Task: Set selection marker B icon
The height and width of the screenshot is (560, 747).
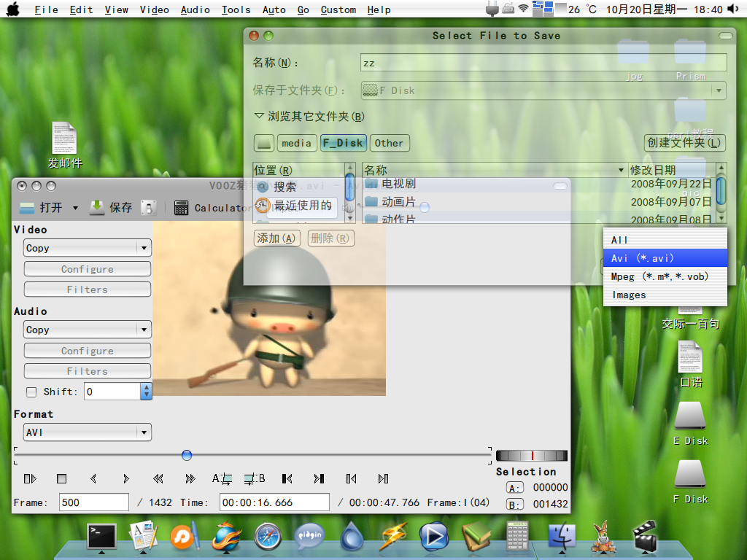Action: (255, 478)
